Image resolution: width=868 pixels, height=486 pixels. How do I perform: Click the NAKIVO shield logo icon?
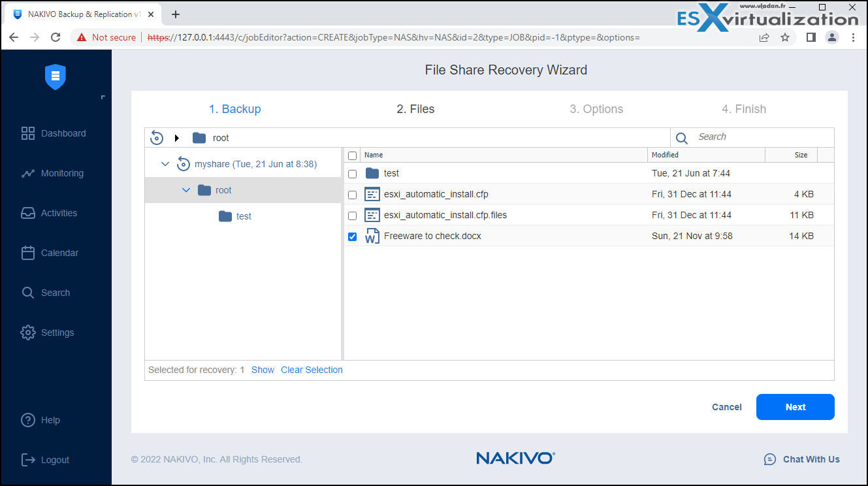56,76
